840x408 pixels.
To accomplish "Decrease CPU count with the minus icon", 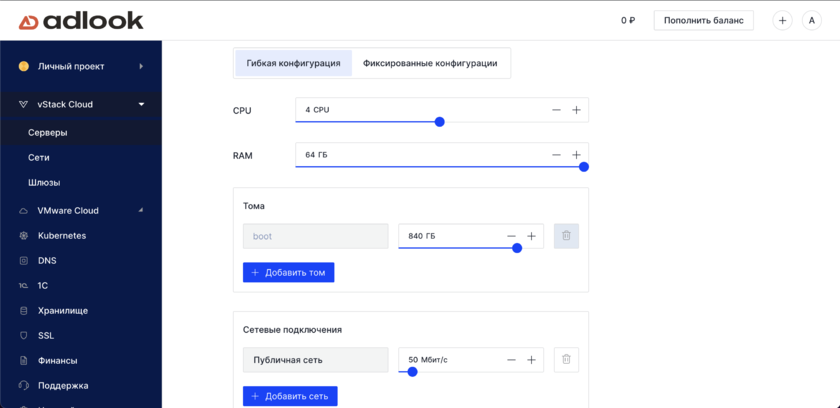I will coord(556,110).
